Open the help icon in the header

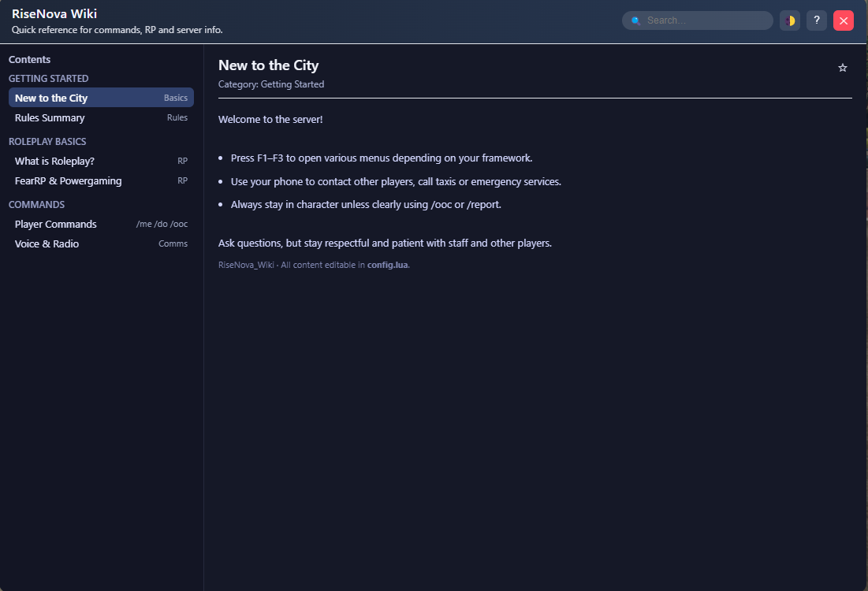click(x=816, y=20)
